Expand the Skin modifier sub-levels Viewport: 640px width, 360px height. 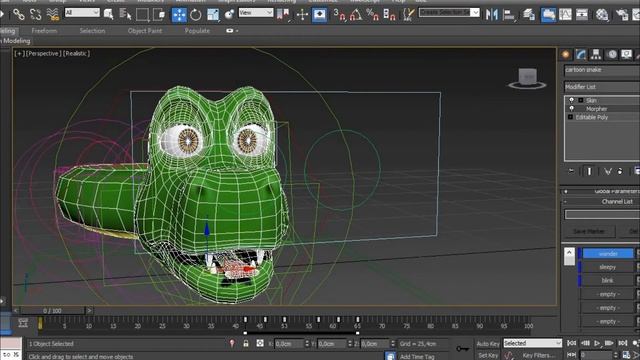[580, 100]
